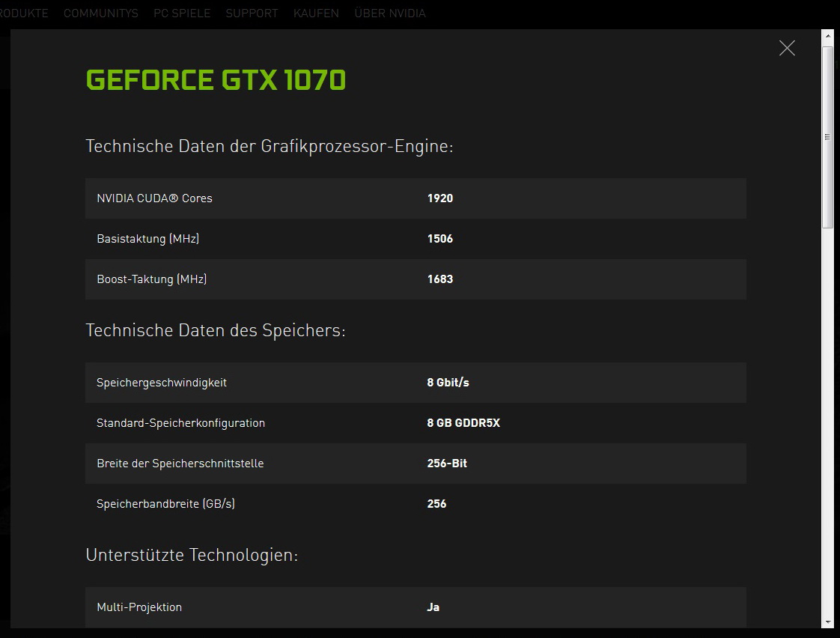The image size is (840, 638).
Task: Click the 256-Bit value
Action: 447,464
